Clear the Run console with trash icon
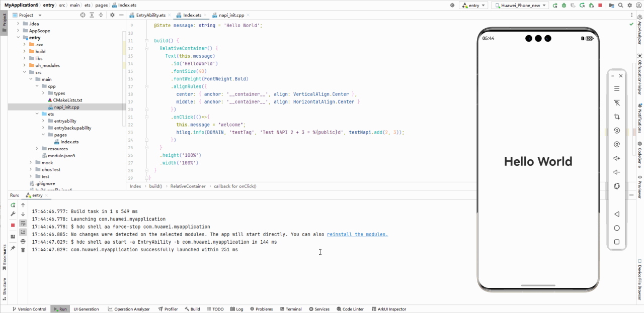 point(23,250)
